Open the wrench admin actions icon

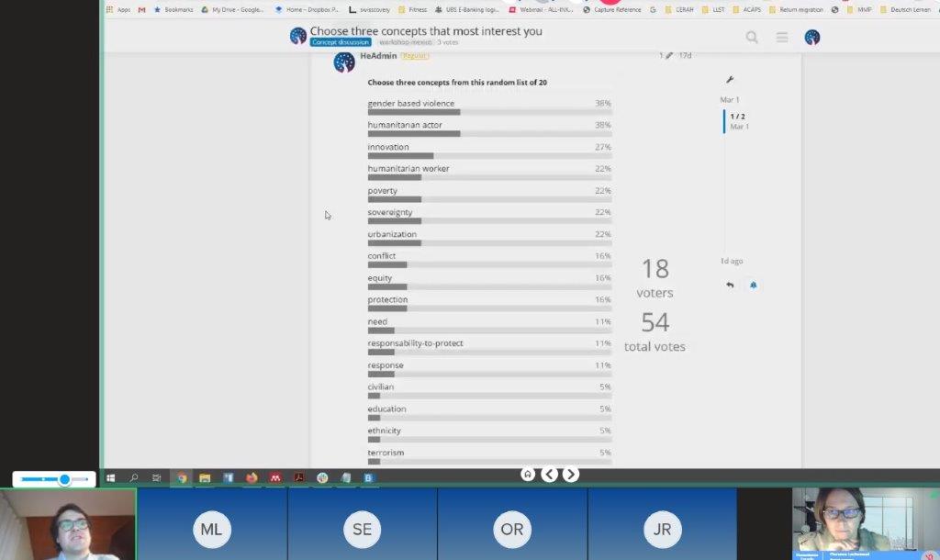[x=730, y=80]
